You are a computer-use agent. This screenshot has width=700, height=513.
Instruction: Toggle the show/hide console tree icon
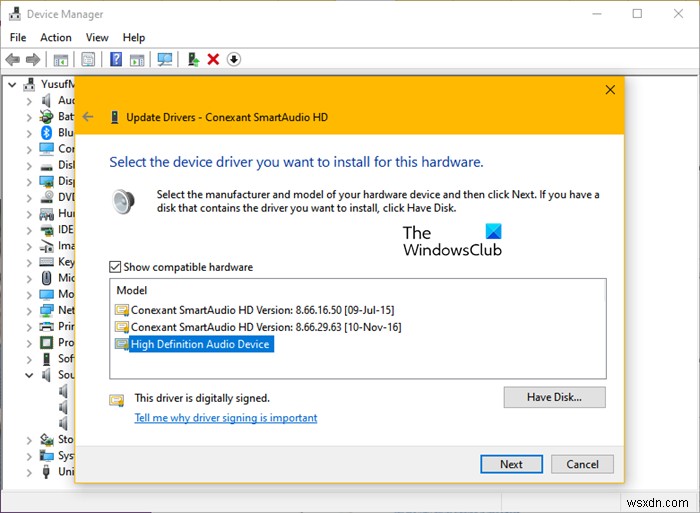tap(61, 60)
